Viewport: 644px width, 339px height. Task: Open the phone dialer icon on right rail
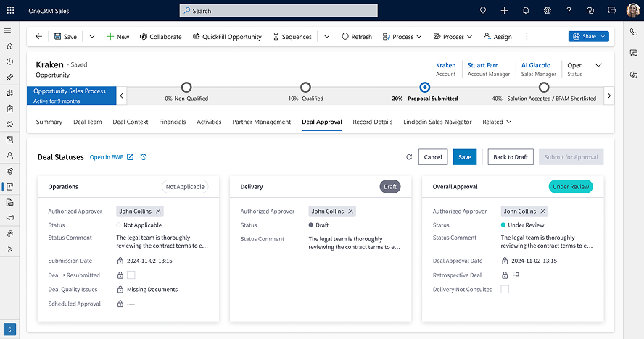[x=634, y=32]
